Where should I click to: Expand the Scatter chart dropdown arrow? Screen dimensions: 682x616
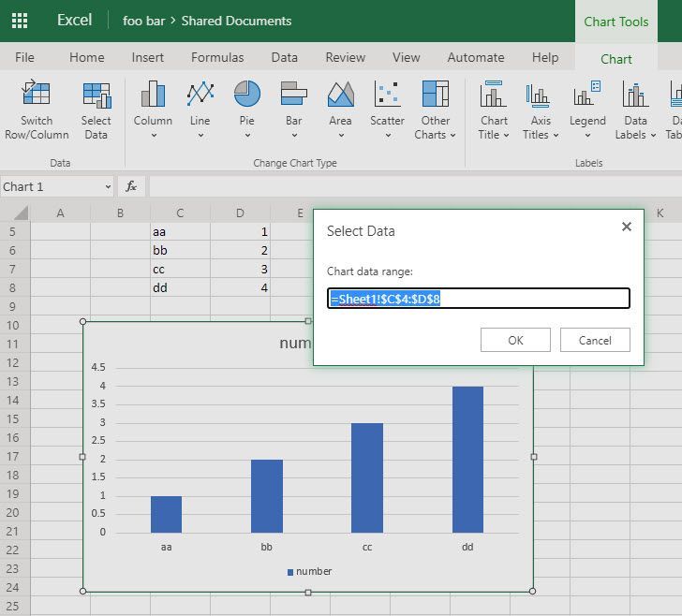(388, 136)
